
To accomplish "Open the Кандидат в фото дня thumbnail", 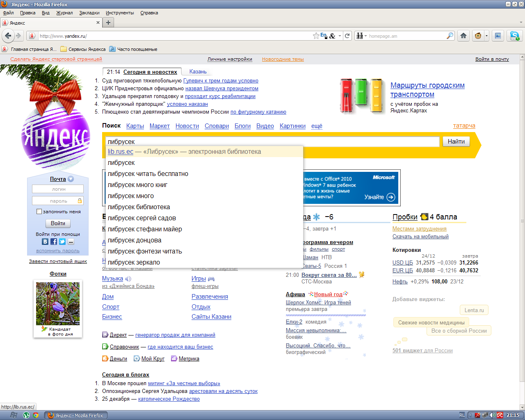I will tap(58, 304).
